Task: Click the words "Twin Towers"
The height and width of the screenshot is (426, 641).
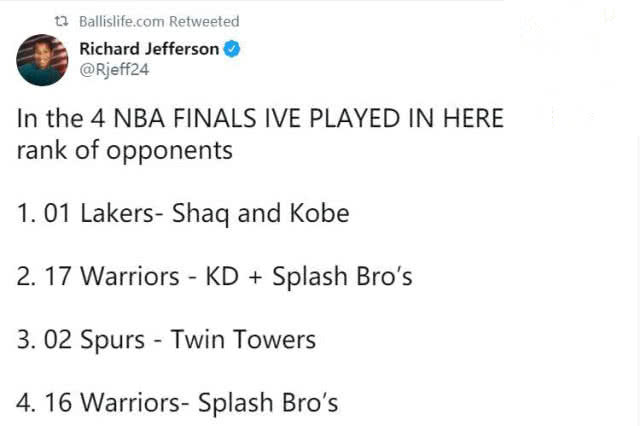Action: [x=243, y=339]
